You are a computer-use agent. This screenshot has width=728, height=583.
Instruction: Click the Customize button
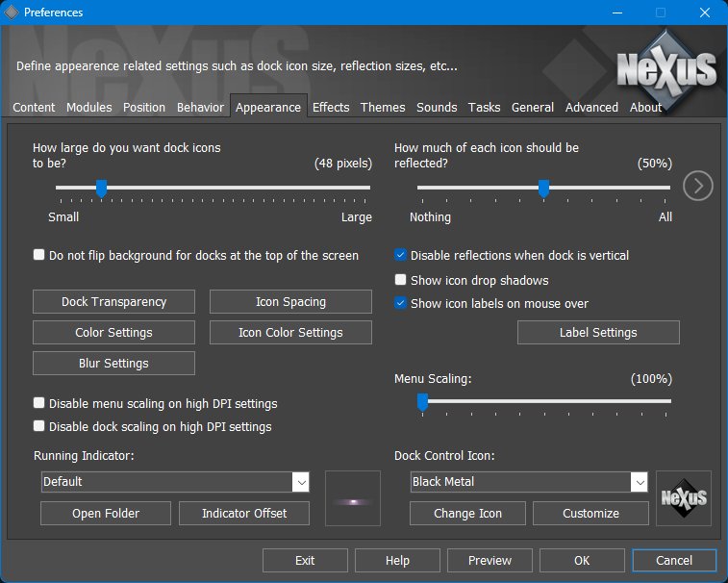click(x=591, y=514)
